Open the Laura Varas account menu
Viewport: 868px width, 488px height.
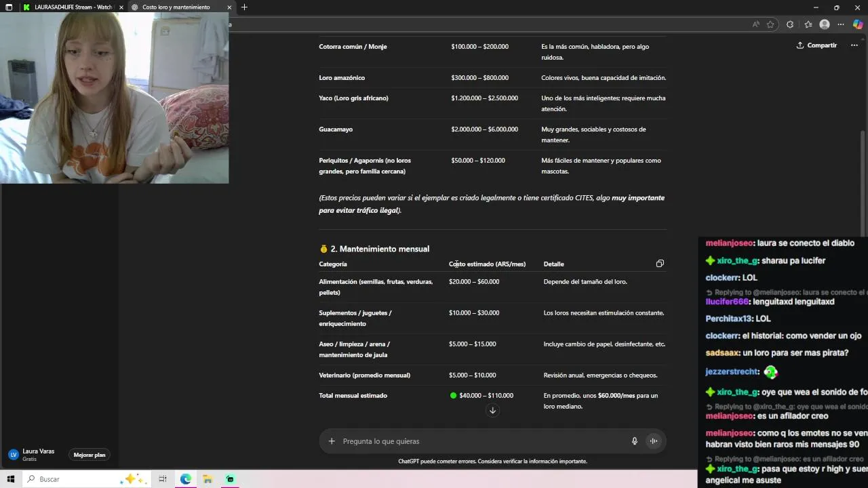38,455
